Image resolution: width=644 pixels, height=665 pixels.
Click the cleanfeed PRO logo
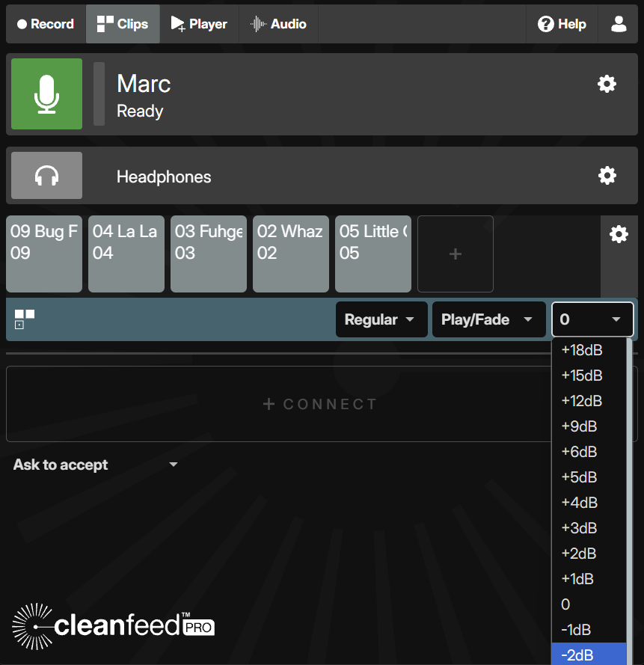[112, 626]
